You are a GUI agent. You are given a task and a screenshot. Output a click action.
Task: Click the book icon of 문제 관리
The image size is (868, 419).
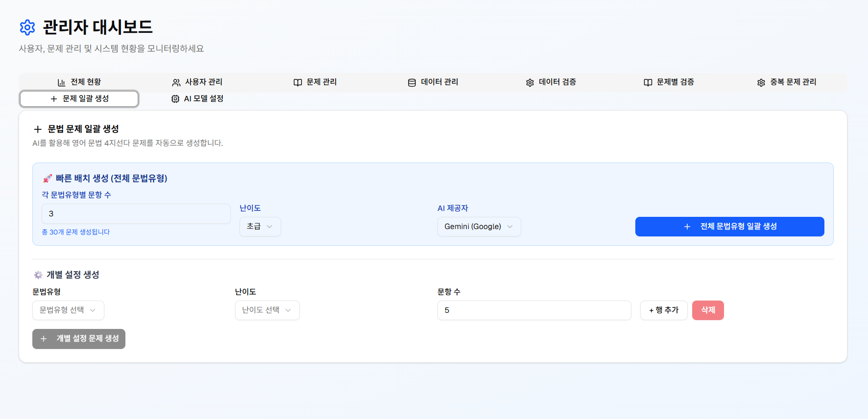point(297,82)
